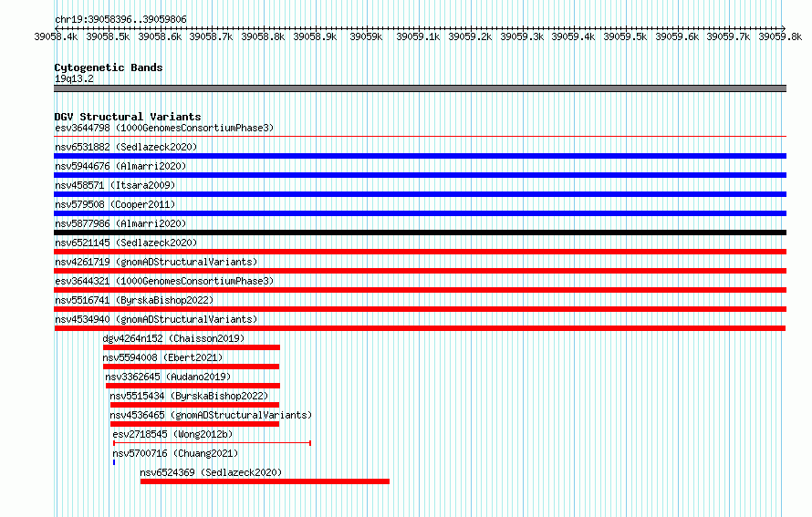Click the blue bar under nsv458571
The image size is (812, 517).
coord(420,194)
